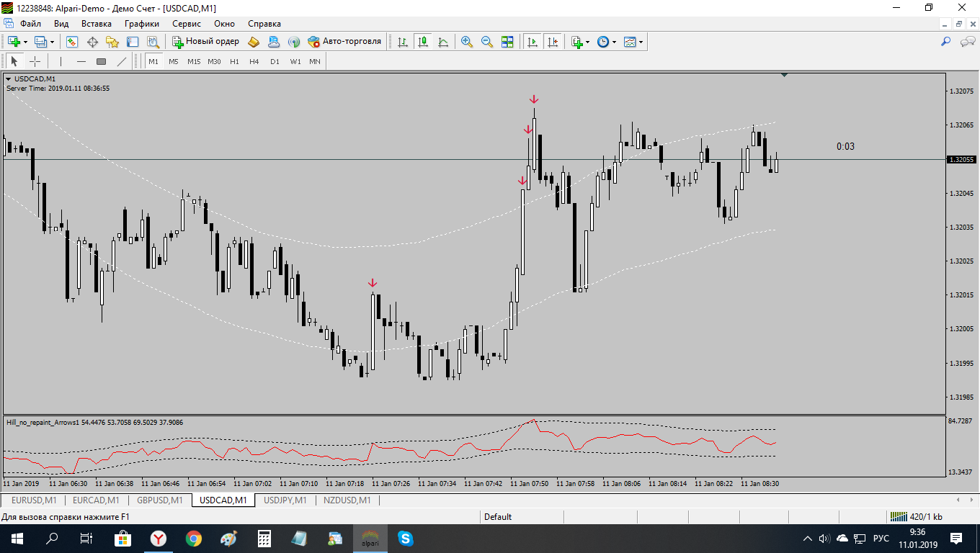This screenshot has width=980, height=553.
Task: Switch to the USDJPY,M1 chart tab
Action: 285,500
